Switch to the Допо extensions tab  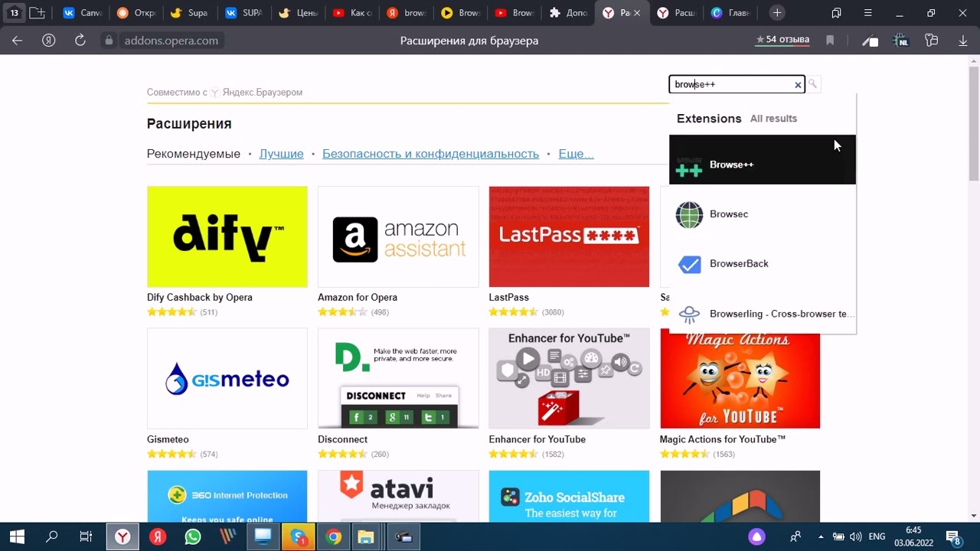click(x=568, y=13)
